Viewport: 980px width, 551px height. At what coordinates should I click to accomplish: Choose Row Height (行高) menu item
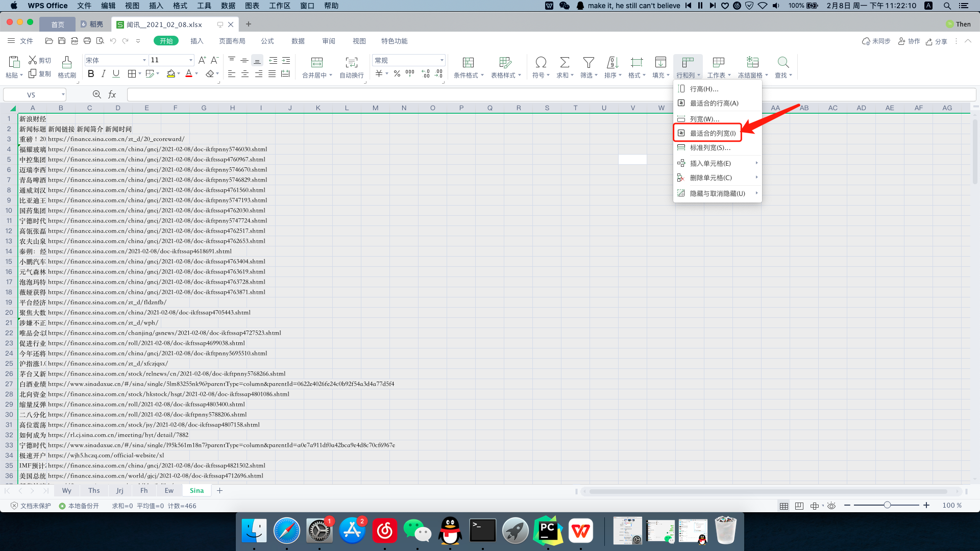[717, 89]
